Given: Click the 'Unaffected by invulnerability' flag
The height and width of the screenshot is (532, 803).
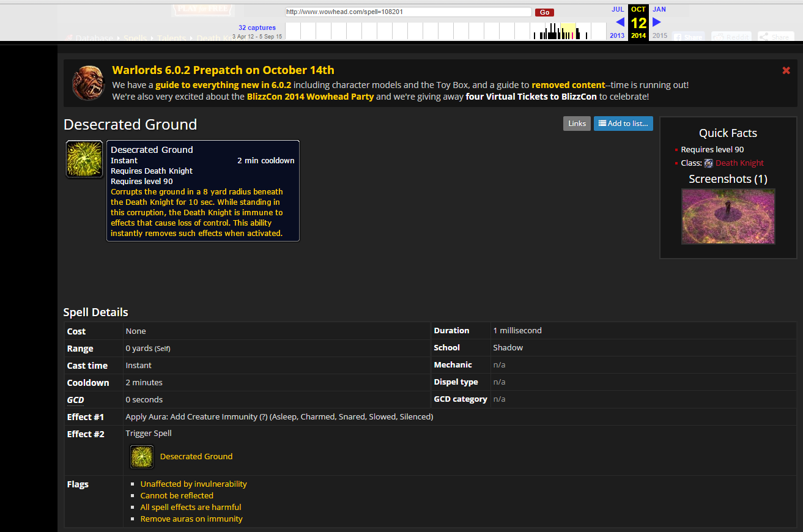Looking at the screenshot, I should click(x=194, y=484).
